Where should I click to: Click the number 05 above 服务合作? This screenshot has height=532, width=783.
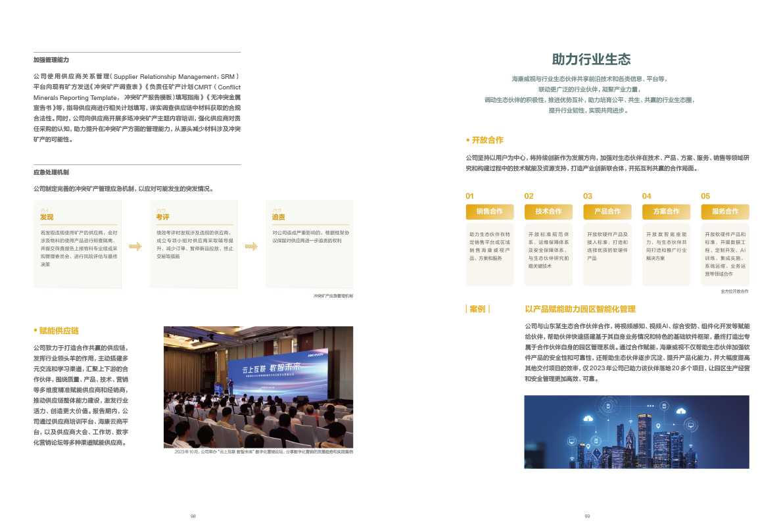tap(705, 196)
